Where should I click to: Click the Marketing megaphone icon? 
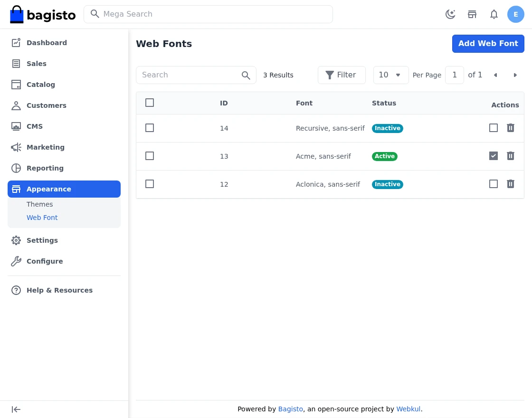tap(16, 147)
